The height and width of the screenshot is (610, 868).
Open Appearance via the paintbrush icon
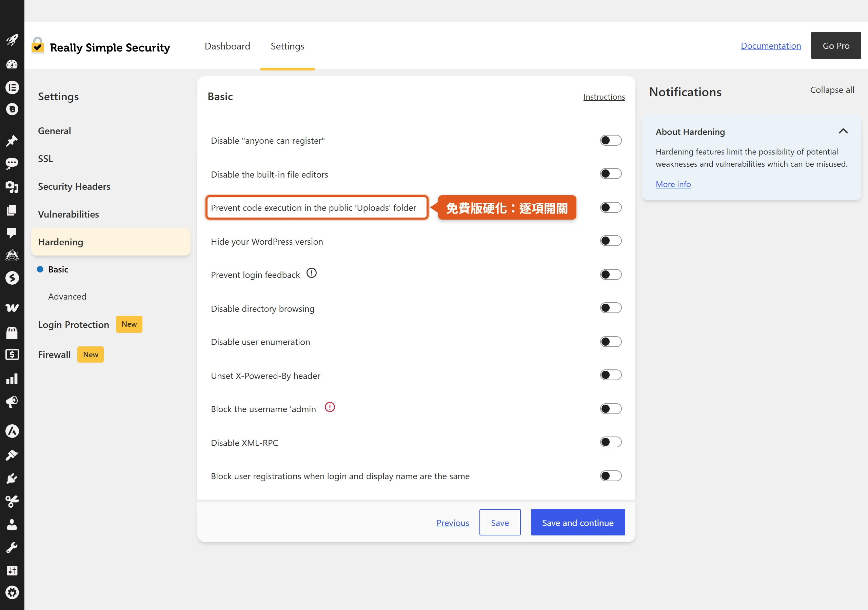[x=12, y=455]
